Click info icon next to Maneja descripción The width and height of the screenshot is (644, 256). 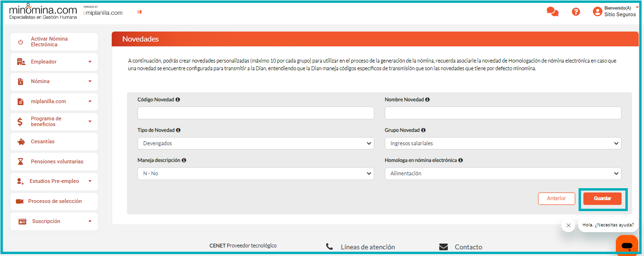(x=184, y=160)
